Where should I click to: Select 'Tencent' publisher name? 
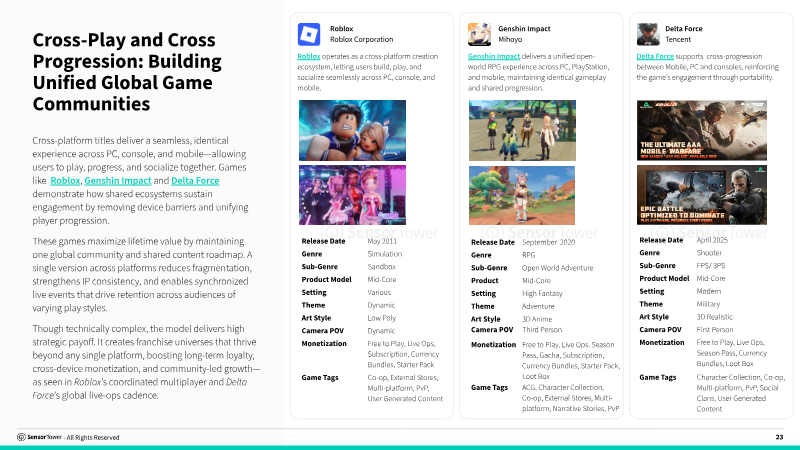coord(678,39)
